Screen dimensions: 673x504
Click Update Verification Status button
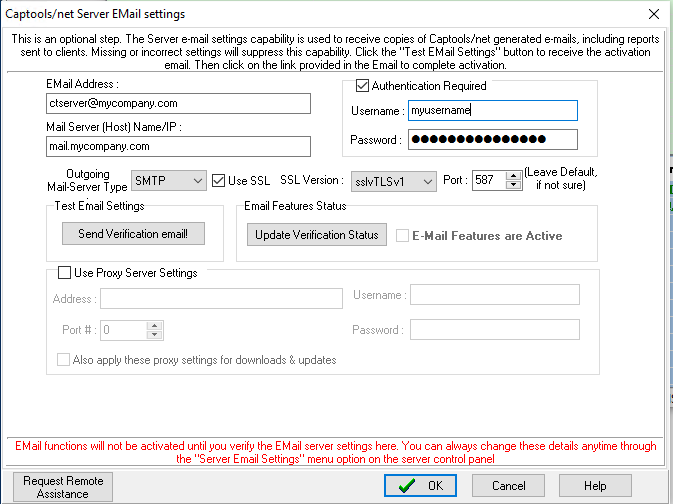(x=317, y=235)
